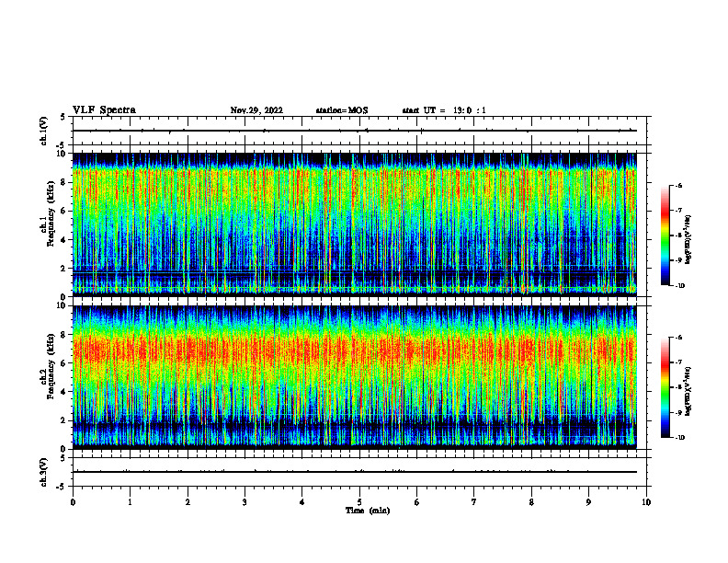Click time axis tick label "3"
Screen dimensions: 728x563
pos(245,502)
